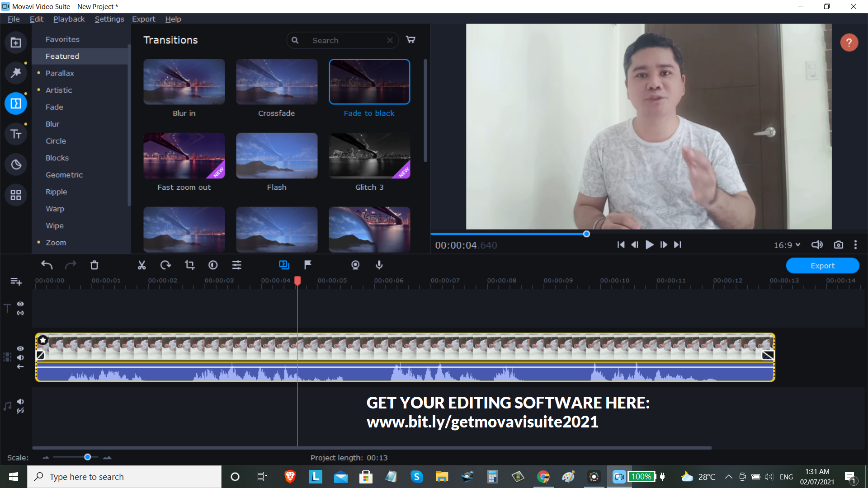Screen dimensions: 868x488
Task: Open the Windows Start menu
Action: point(14,477)
